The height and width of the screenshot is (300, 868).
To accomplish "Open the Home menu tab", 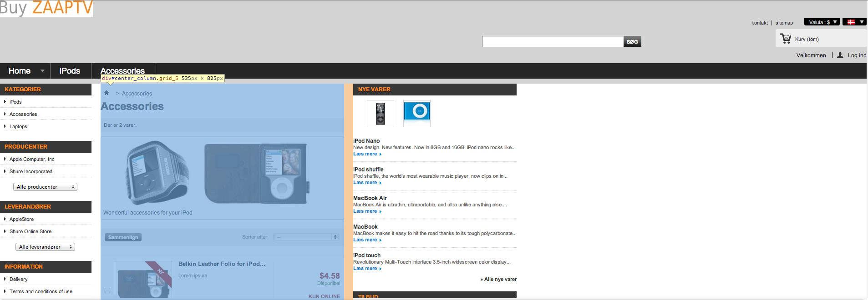I will point(20,71).
